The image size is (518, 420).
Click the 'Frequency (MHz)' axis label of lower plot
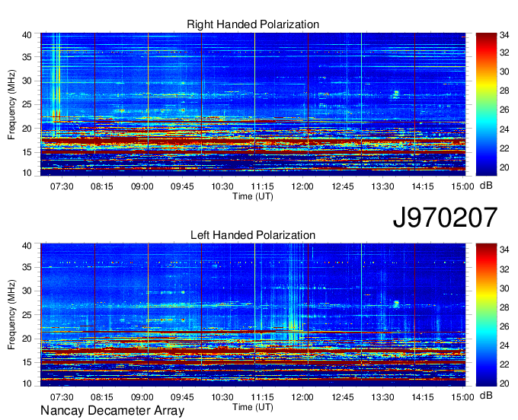pyautogui.click(x=11, y=315)
